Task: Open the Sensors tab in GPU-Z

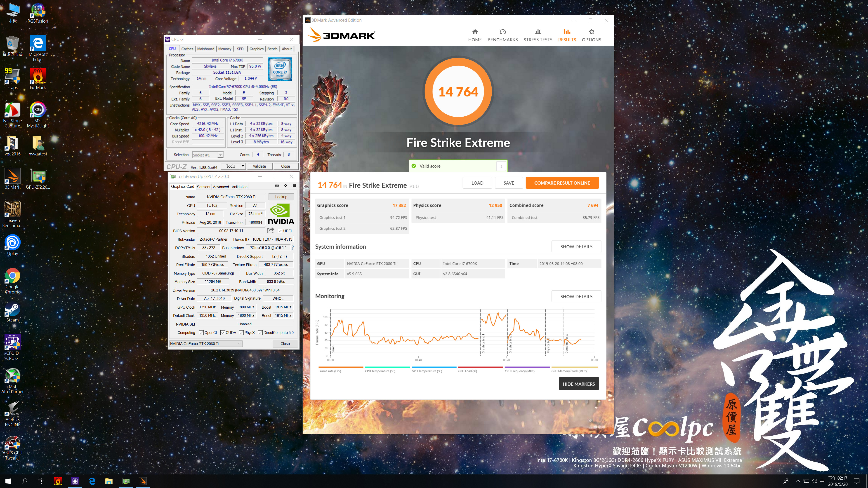Action: tap(203, 187)
